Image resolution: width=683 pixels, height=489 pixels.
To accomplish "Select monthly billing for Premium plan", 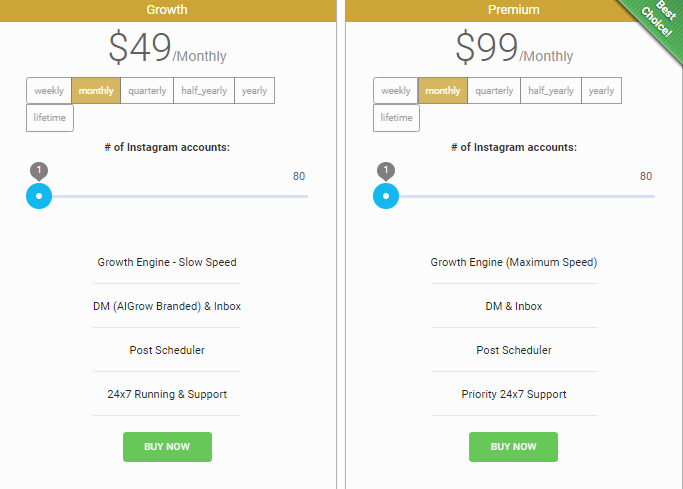I will [x=443, y=91].
